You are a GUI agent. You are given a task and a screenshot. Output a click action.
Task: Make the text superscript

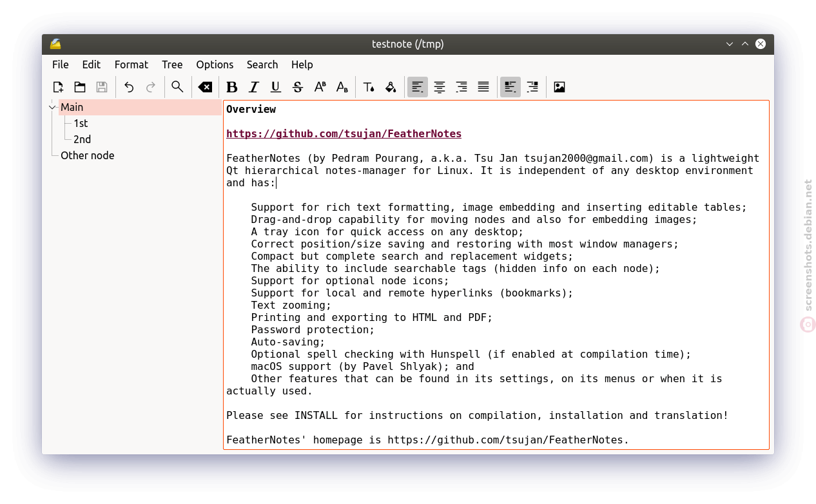point(320,87)
